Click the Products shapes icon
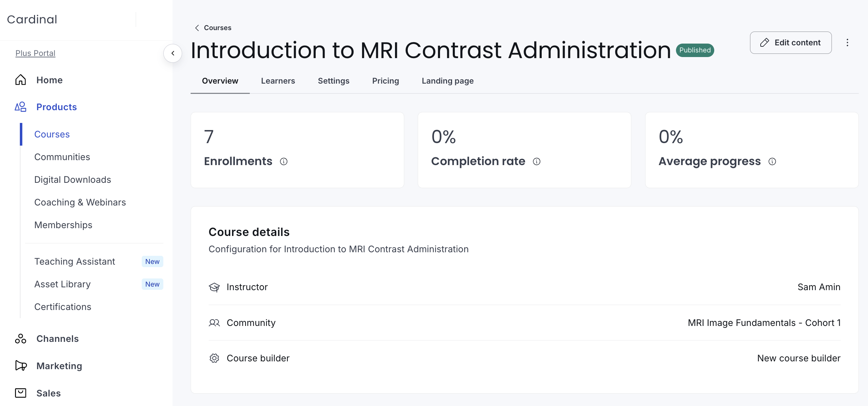The height and width of the screenshot is (406, 868). [x=21, y=107]
